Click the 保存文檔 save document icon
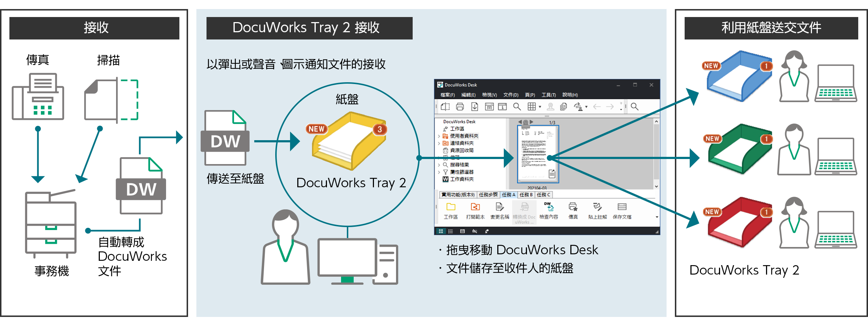This screenshot has height=326, width=868. point(622,207)
